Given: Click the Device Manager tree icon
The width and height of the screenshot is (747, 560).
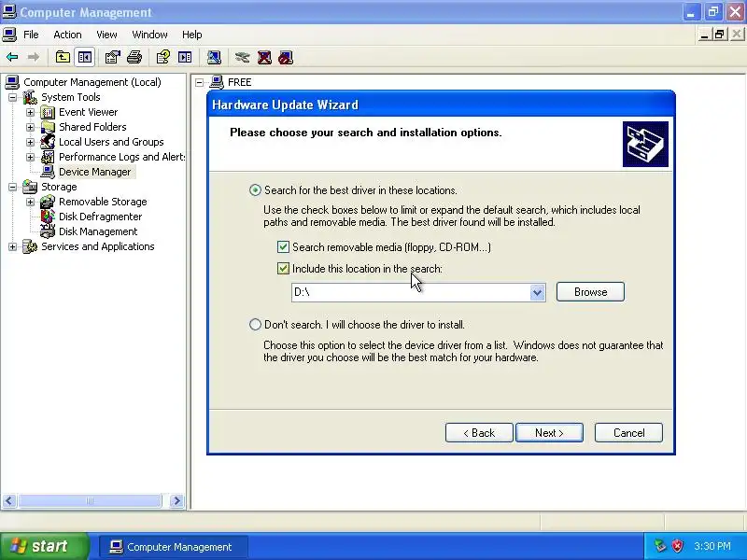Looking at the screenshot, I should 48,172.
